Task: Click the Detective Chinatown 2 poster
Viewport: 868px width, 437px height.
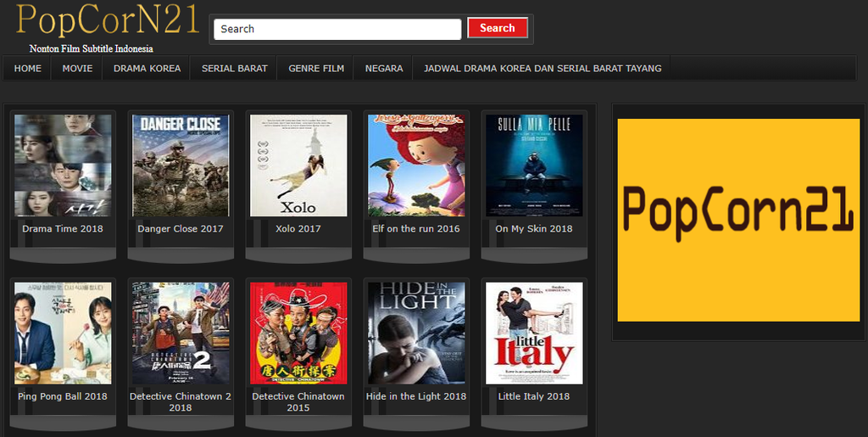Action: click(x=181, y=333)
